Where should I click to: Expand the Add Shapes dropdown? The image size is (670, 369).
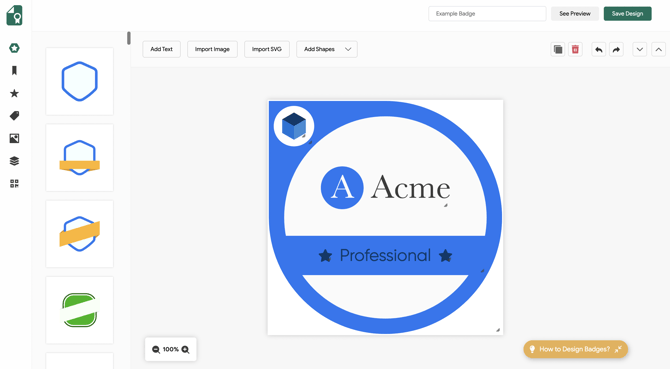tap(327, 49)
